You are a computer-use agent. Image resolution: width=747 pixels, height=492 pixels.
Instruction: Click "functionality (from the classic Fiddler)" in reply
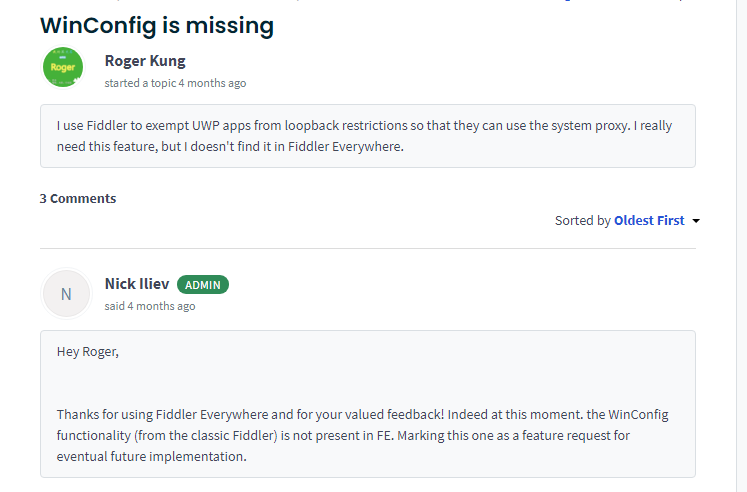(x=176, y=436)
